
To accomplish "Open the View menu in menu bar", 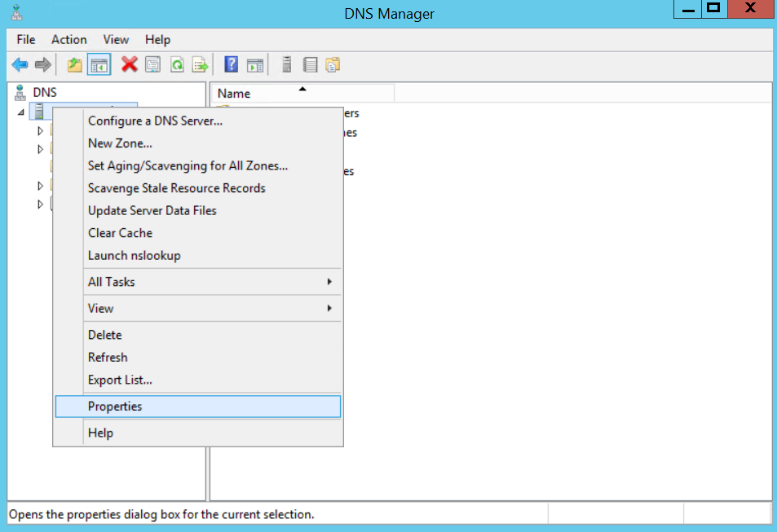I will [116, 40].
